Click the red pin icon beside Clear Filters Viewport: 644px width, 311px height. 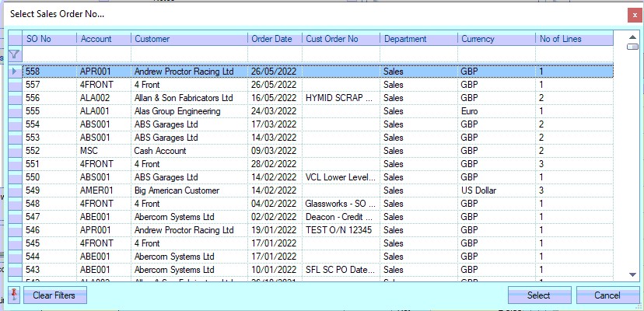(14, 295)
